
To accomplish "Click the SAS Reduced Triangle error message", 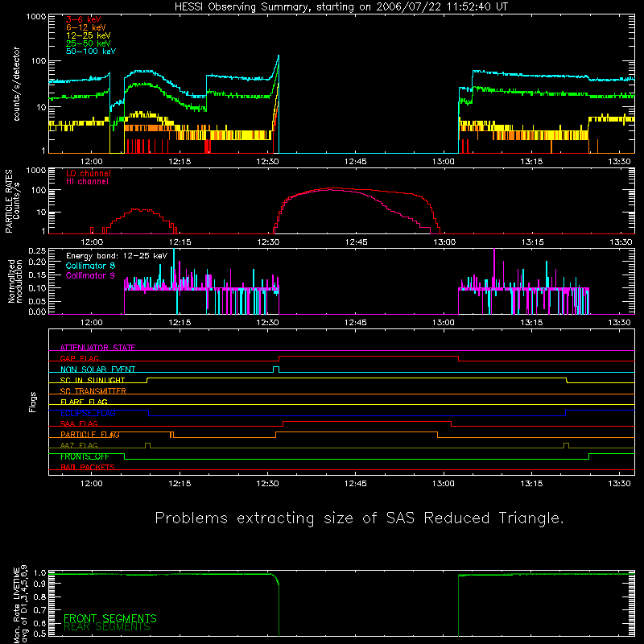I will 359,518.
